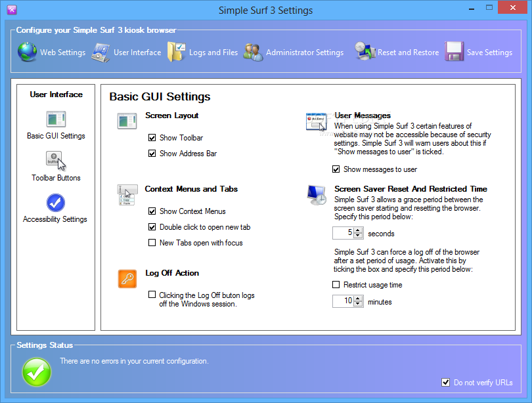Minimize the Simple Surf 3 Settings window

click(x=472, y=9)
